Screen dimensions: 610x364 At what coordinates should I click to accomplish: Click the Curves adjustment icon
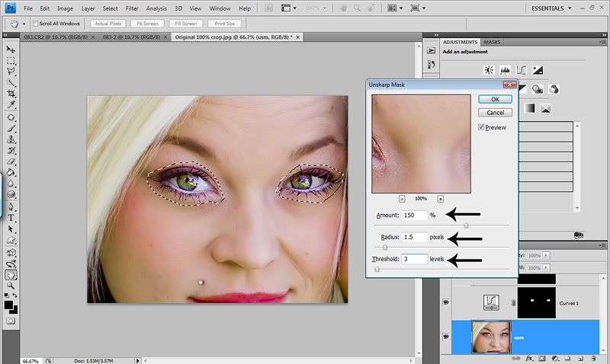(x=522, y=70)
